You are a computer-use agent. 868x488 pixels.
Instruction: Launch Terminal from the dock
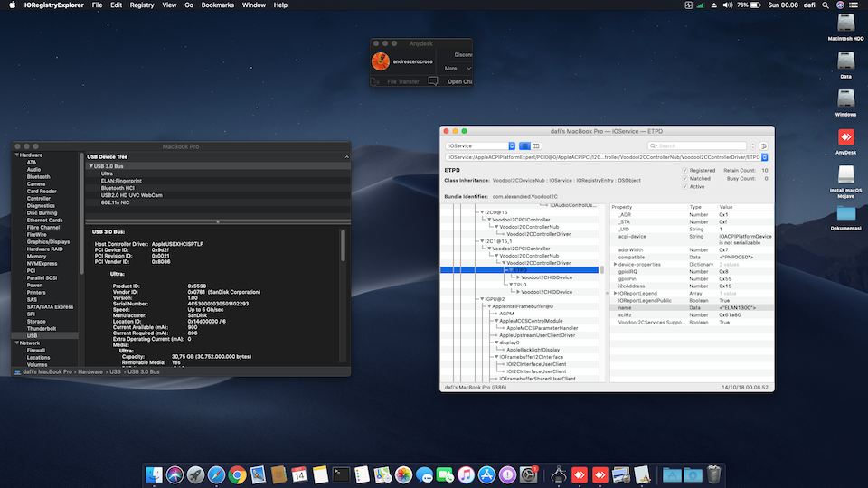341,474
